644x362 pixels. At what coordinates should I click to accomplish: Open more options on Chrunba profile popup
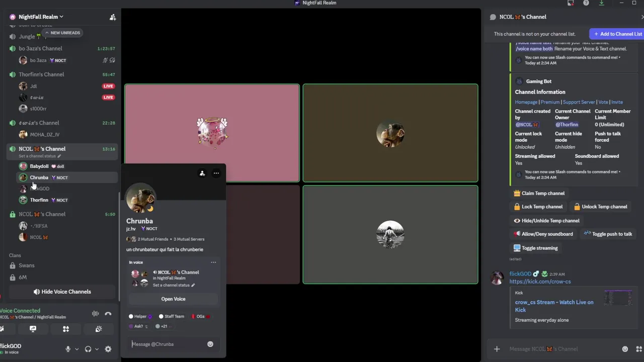[x=216, y=173]
